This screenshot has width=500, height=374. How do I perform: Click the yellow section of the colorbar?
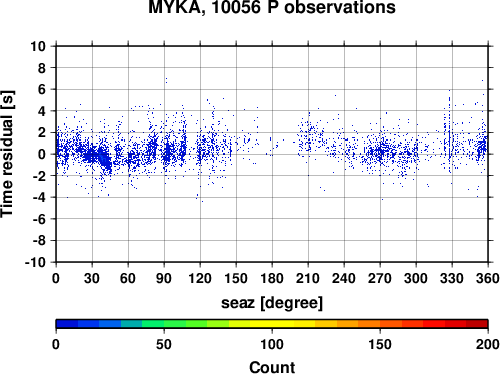pyautogui.click(x=272, y=324)
